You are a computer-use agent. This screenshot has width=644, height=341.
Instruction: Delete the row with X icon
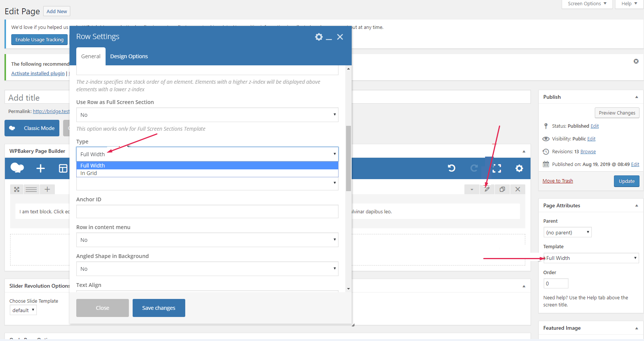(x=518, y=189)
